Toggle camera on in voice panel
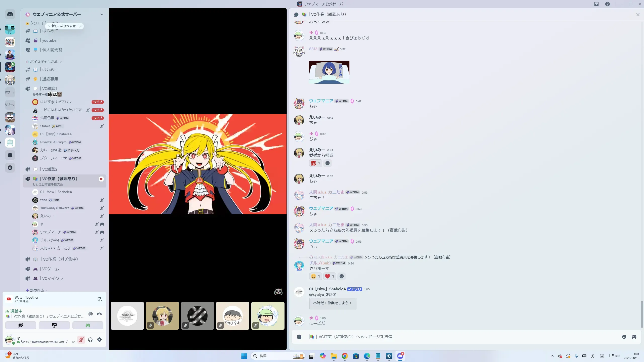 (21, 325)
